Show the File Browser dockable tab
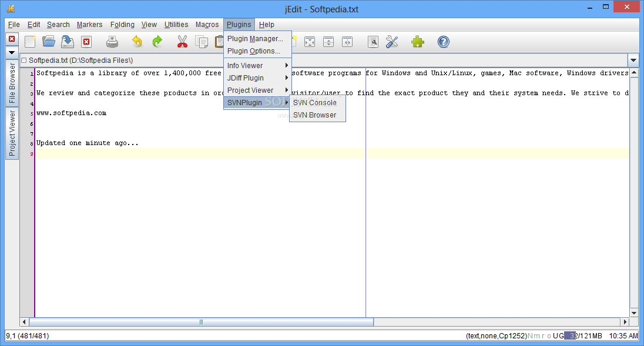This screenshot has height=346, width=644. coord(12,83)
